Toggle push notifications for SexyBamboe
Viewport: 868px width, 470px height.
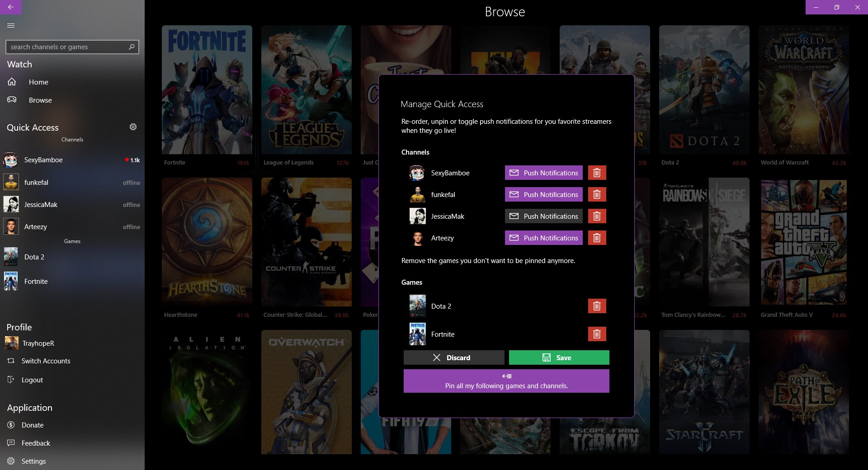(543, 173)
